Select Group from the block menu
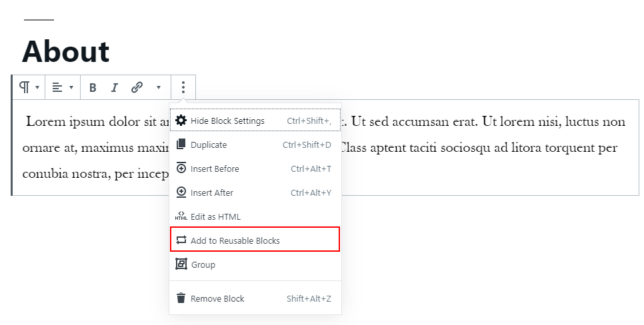Screen dimensions: 644x325 click(255, 264)
